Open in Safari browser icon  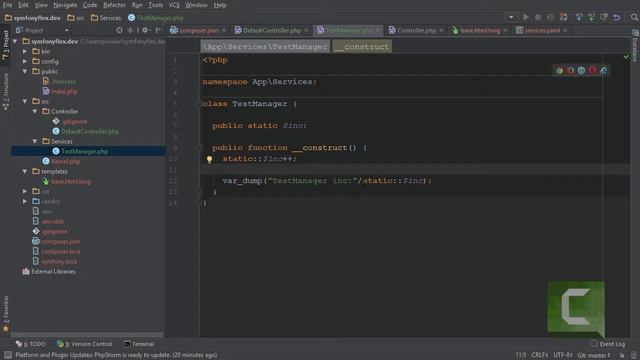pos(581,71)
